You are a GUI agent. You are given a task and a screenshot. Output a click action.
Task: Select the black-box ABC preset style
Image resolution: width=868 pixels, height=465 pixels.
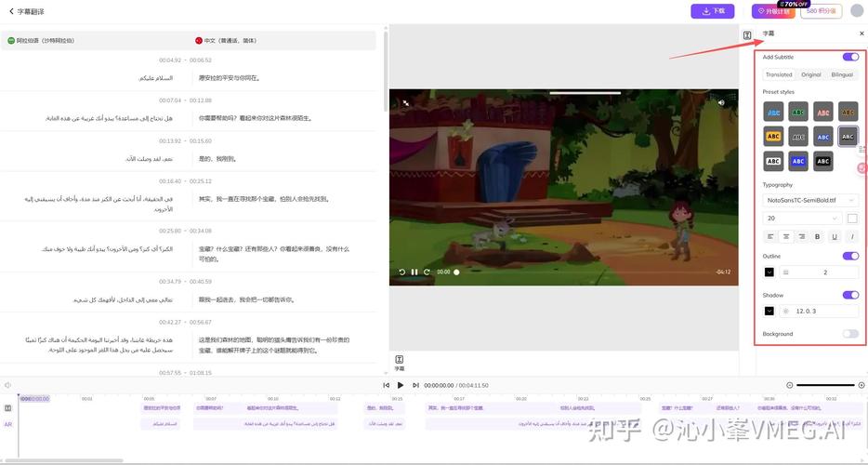823,161
